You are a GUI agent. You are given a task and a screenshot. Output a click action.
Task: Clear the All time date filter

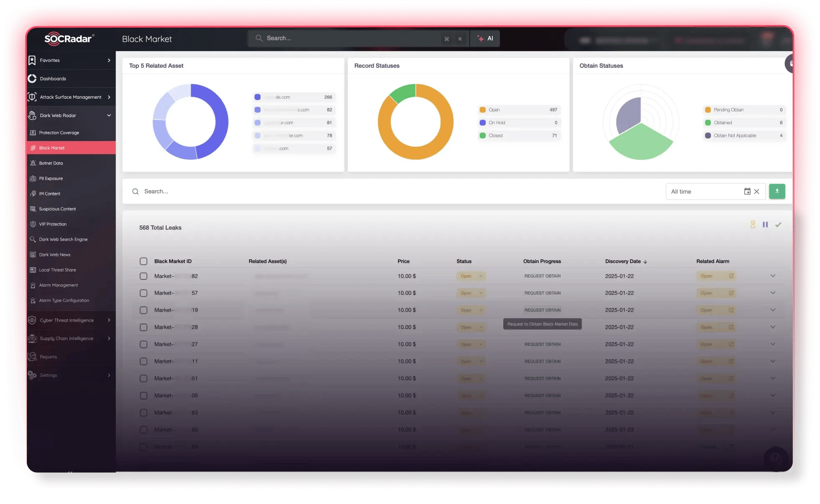click(x=757, y=192)
